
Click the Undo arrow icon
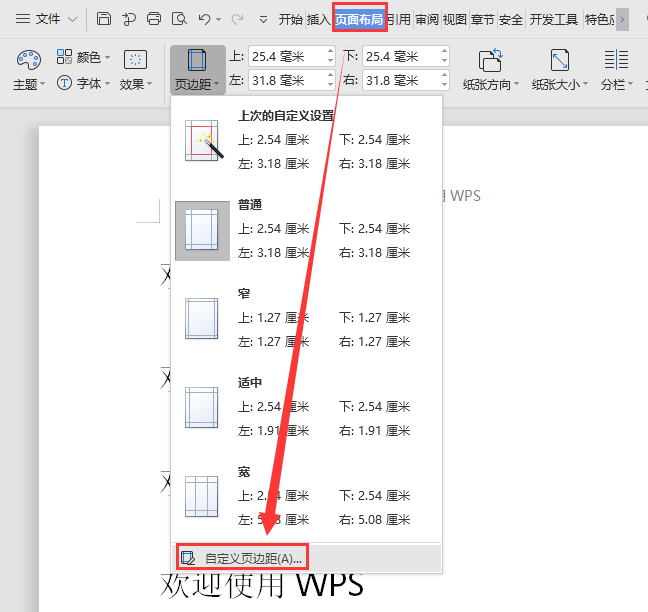tap(204, 18)
